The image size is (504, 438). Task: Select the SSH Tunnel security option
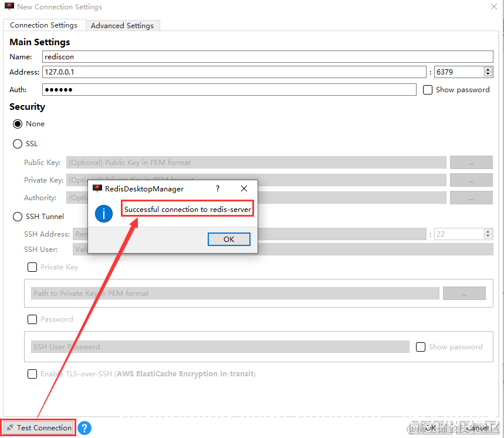(x=18, y=217)
